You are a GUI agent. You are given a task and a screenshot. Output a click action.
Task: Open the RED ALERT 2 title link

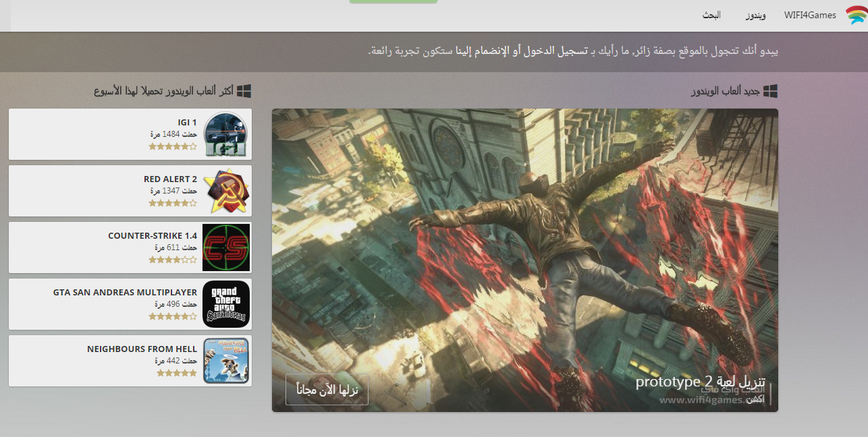170,179
